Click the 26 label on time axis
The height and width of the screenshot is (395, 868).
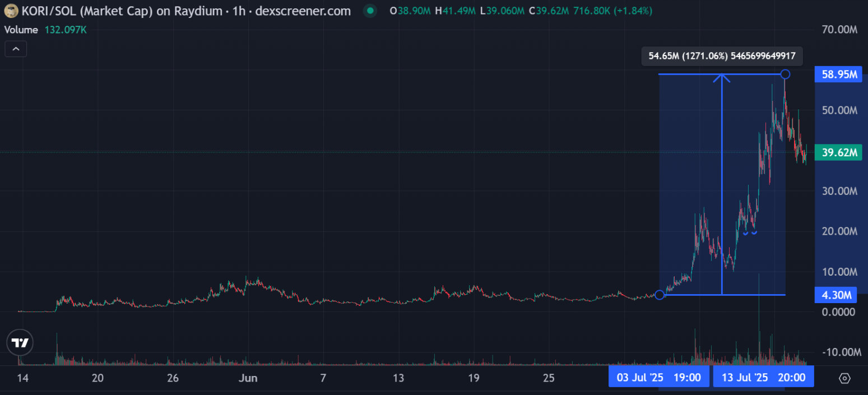pyautogui.click(x=173, y=378)
